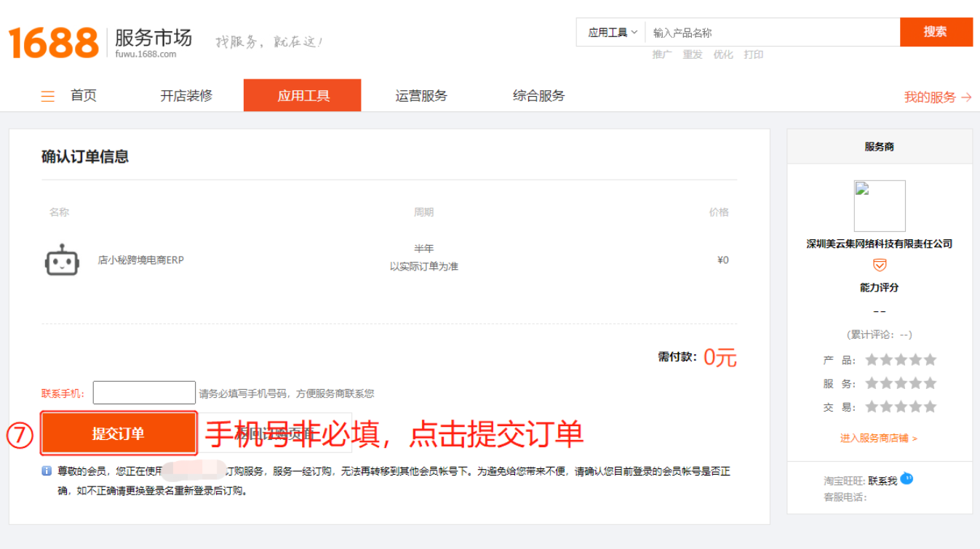This screenshot has width=980, height=549.
Task: Click the 0元 amount due
Action: (x=720, y=357)
